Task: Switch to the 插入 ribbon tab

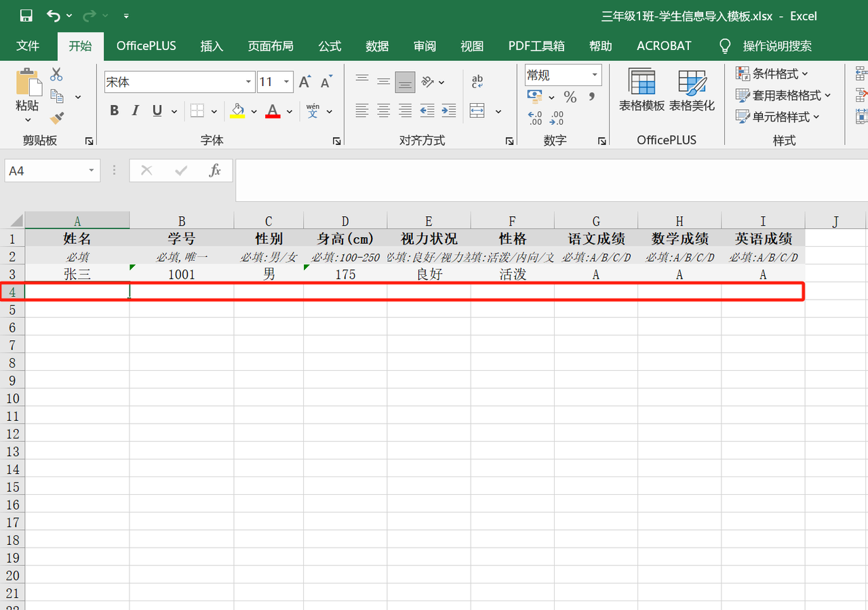Action: click(212, 45)
